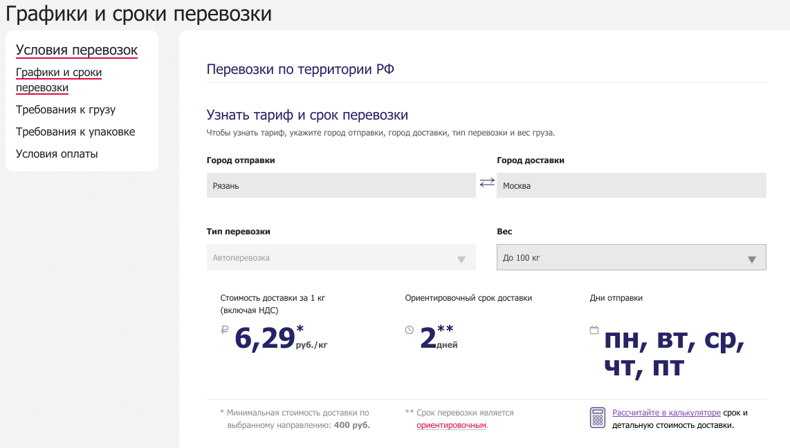The width and height of the screenshot is (790, 448).
Task: Open the Вес dropdown arrow
Action: tap(752, 259)
